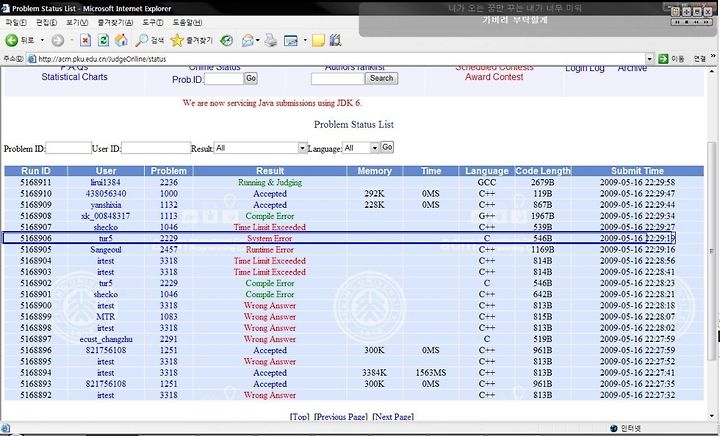
Task: Click the 3384K memory cell
Action: click(x=374, y=373)
